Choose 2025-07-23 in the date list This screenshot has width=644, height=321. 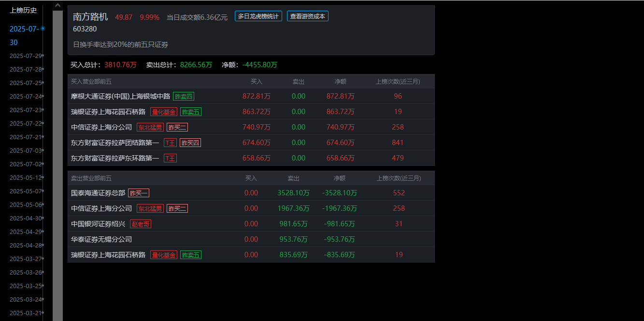click(26, 110)
